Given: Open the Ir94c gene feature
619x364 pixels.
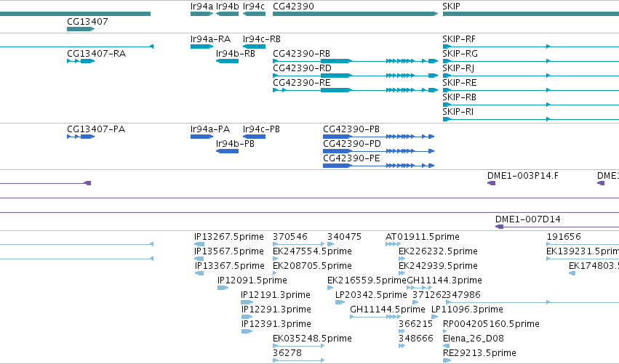Looking at the screenshot, I should [x=254, y=14].
